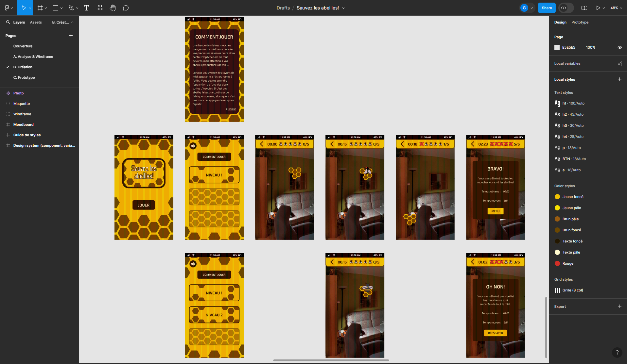Image resolution: width=627 pixels, height=364 pixels.
Task: Click the Present play icon
Action: pos(598,8)
